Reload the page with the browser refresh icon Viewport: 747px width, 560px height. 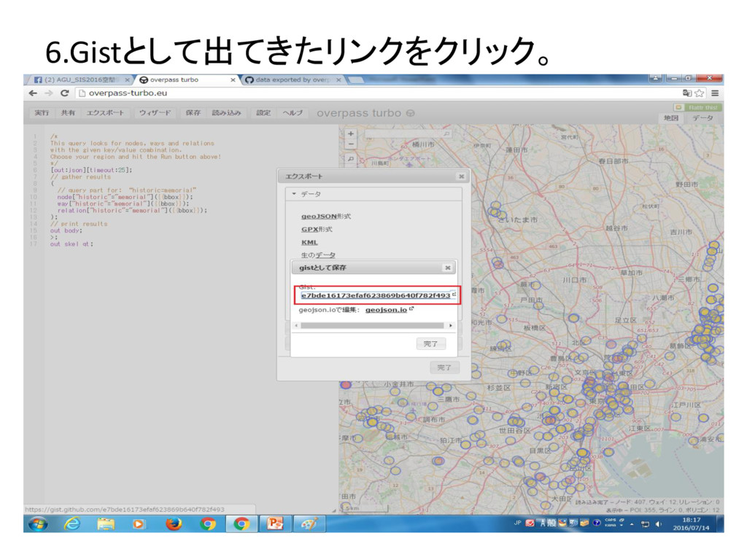pyautogui.click(x=65, y=93)
